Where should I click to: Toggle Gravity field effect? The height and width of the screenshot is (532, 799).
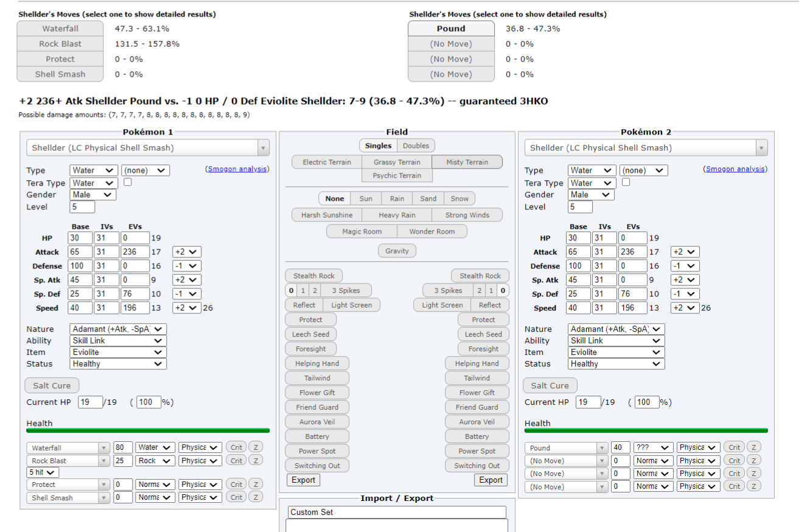397,251
